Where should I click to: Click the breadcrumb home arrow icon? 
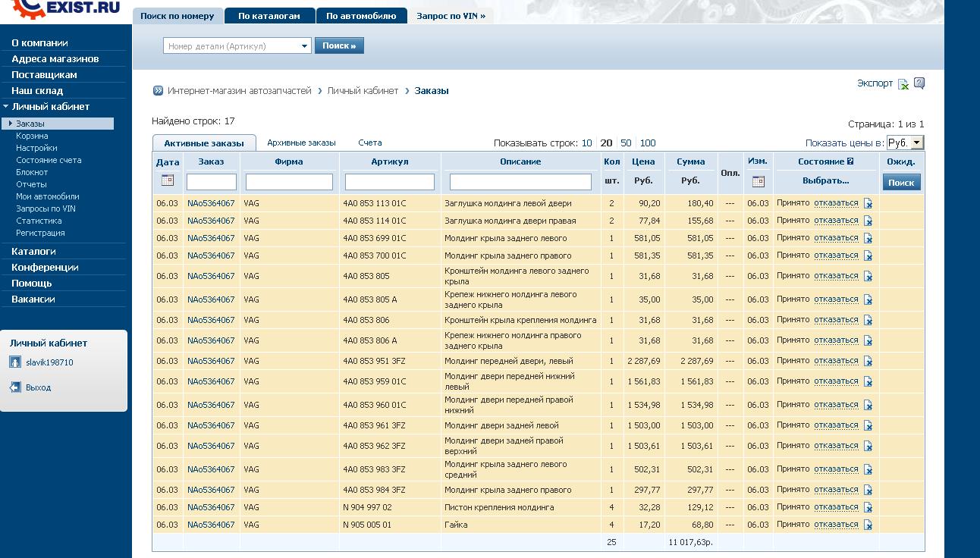coord(158,91)
